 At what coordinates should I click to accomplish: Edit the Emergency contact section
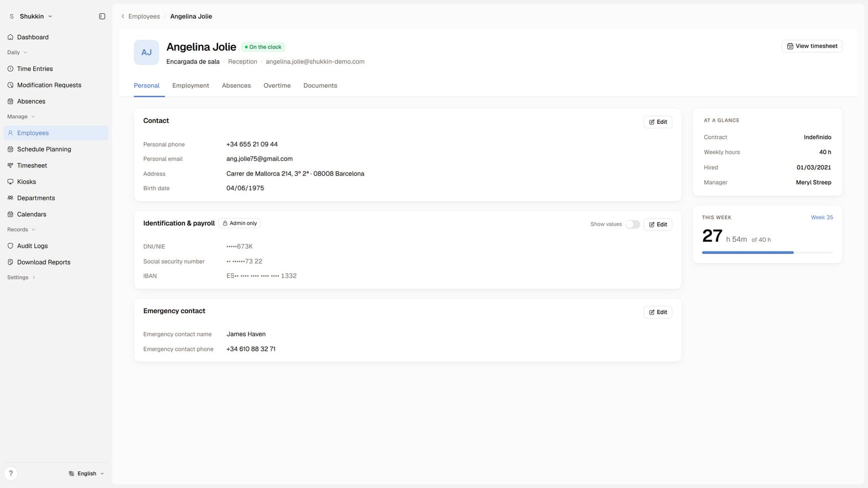(658, 312)
